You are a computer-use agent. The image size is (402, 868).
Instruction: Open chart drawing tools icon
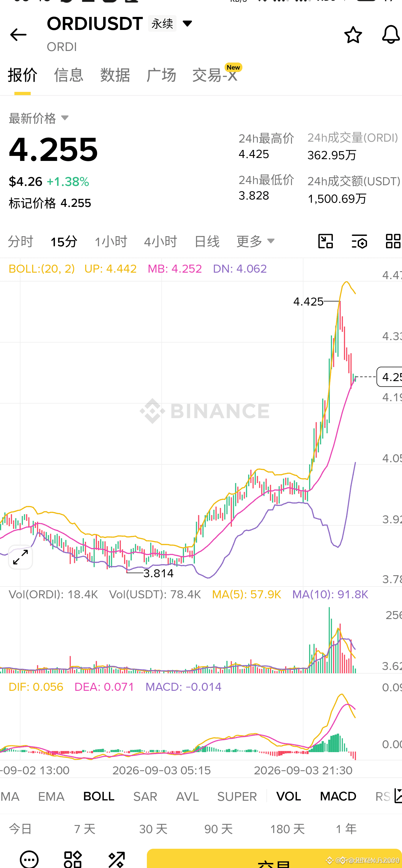[x=325, y=241]
